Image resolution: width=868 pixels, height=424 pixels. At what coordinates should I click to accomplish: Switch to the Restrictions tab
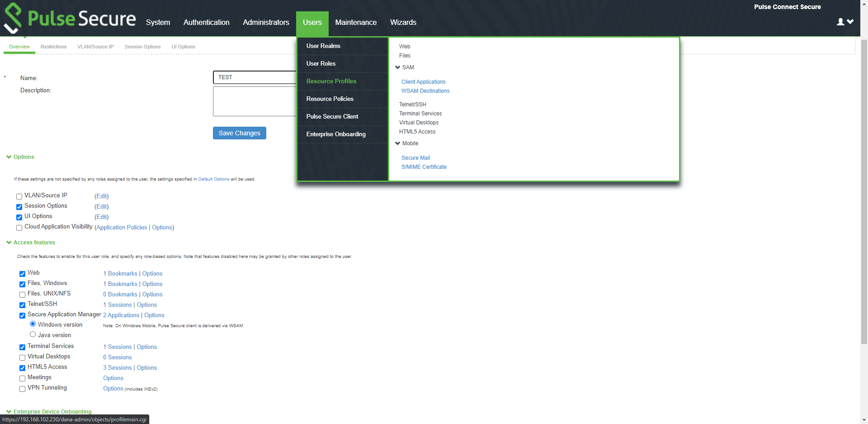[x=53, y=47]
